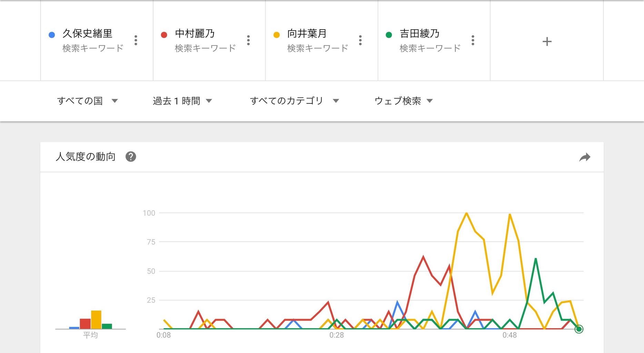644x353 pixels.
Task: Click the blue average bar
Action: pos(74,328)
